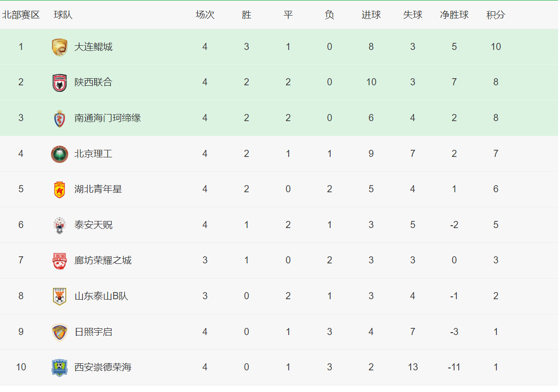The image size is (560, 392).
Task: Click the 廊坊荣耀之城 red badge
Action: (60, 261)
